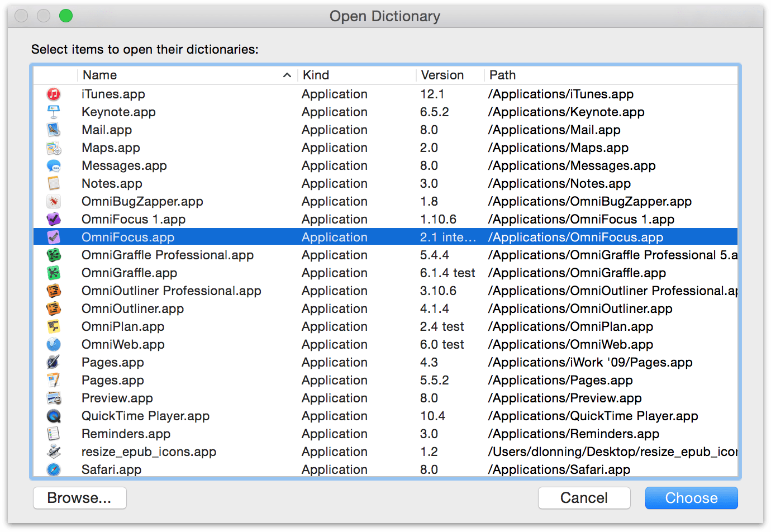Click the OmniOutliner.app icon
Image resolution: width=771 pixels, height=532 pixels.
click(54, 308)
